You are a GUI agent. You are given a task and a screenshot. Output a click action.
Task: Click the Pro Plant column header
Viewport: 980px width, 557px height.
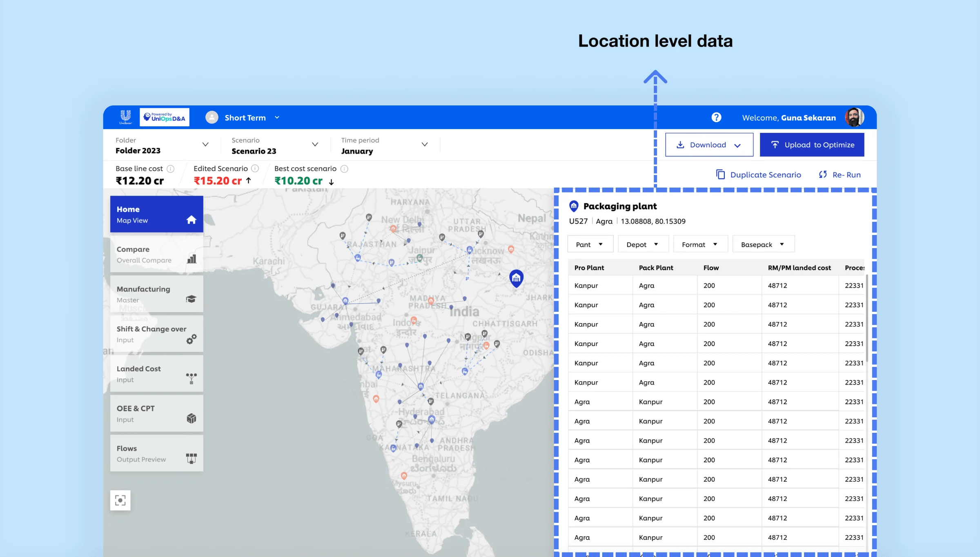[589, 268]
